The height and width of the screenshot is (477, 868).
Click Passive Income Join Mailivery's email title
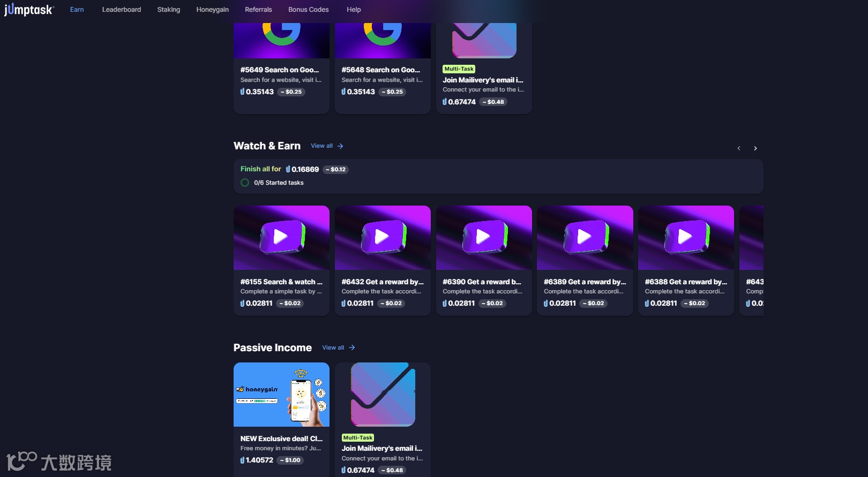382,449
